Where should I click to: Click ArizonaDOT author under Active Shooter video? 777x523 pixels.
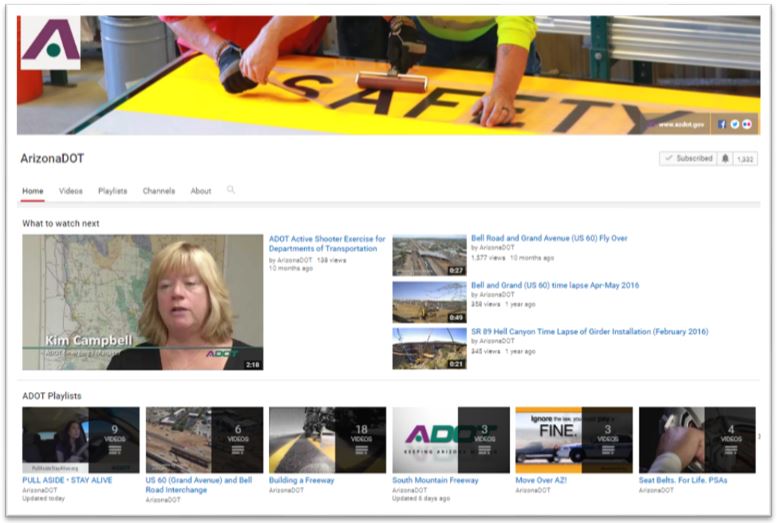click(294, 260)
